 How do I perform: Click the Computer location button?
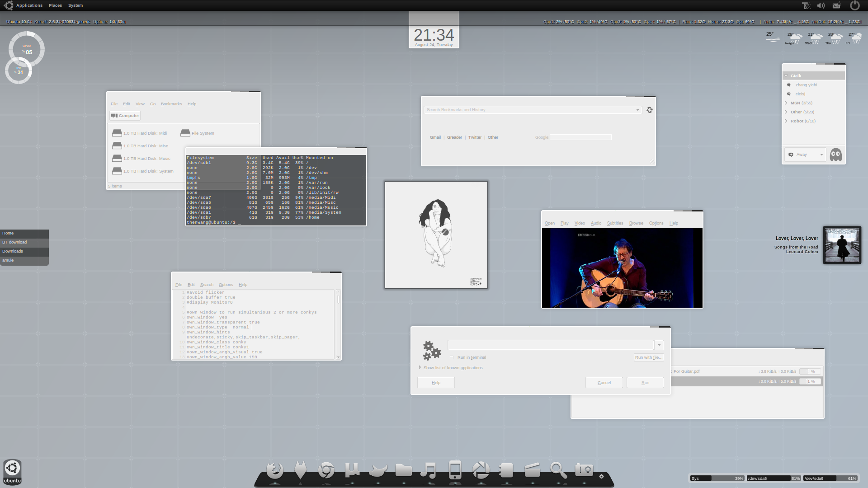pos(125,116)
